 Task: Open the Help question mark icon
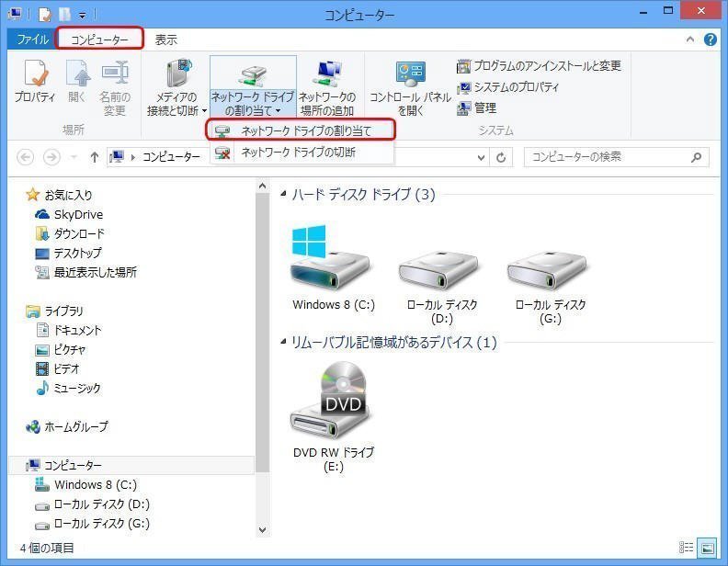(710, 40)
